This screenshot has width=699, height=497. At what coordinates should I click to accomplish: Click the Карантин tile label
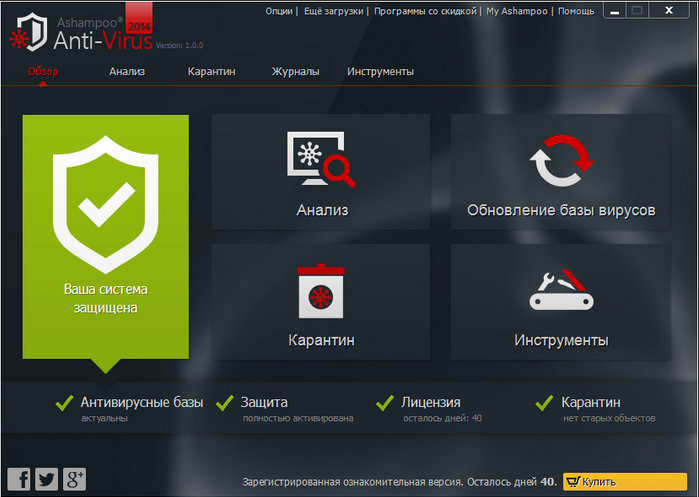point(321,340)
